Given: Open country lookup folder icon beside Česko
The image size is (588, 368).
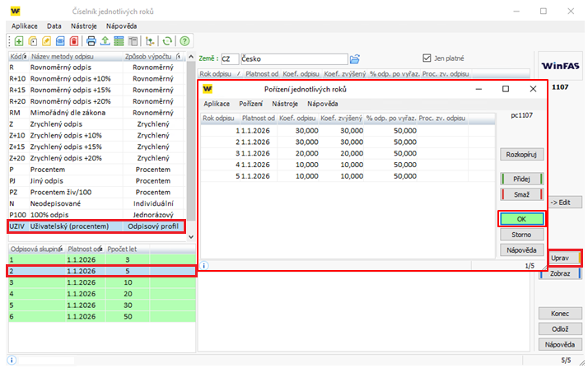Looking at the screenshot, I should [x=355, y=58].
